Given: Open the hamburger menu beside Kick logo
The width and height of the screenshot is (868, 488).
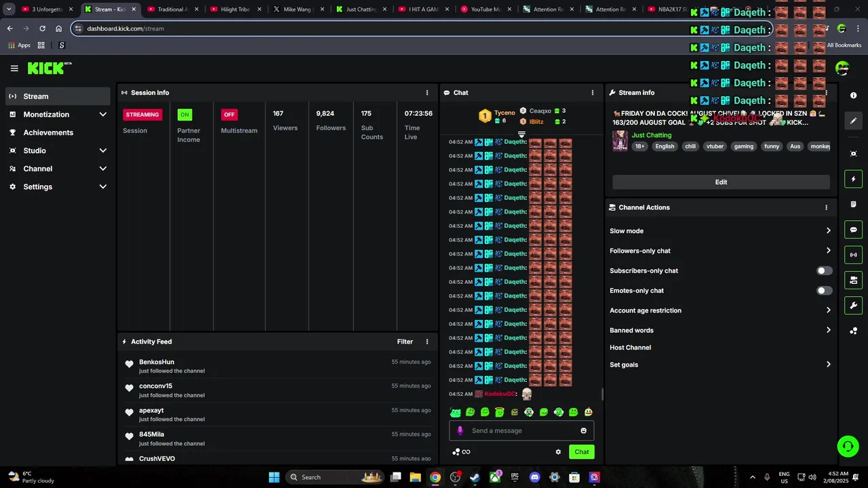Looking at the screenshot, I should (x=14, y=68).
